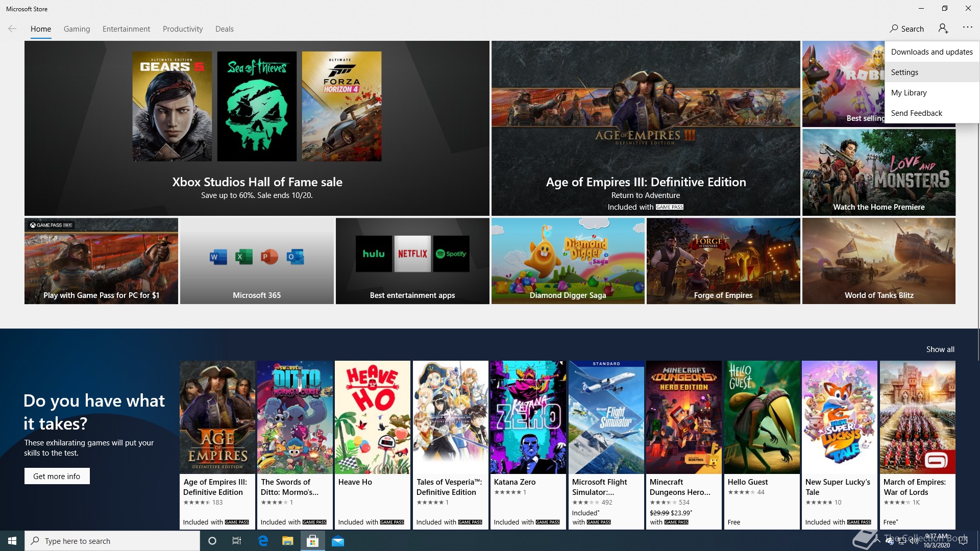Open Mail app from taskbar
The image size is (980, 551).
coord(338,541)
